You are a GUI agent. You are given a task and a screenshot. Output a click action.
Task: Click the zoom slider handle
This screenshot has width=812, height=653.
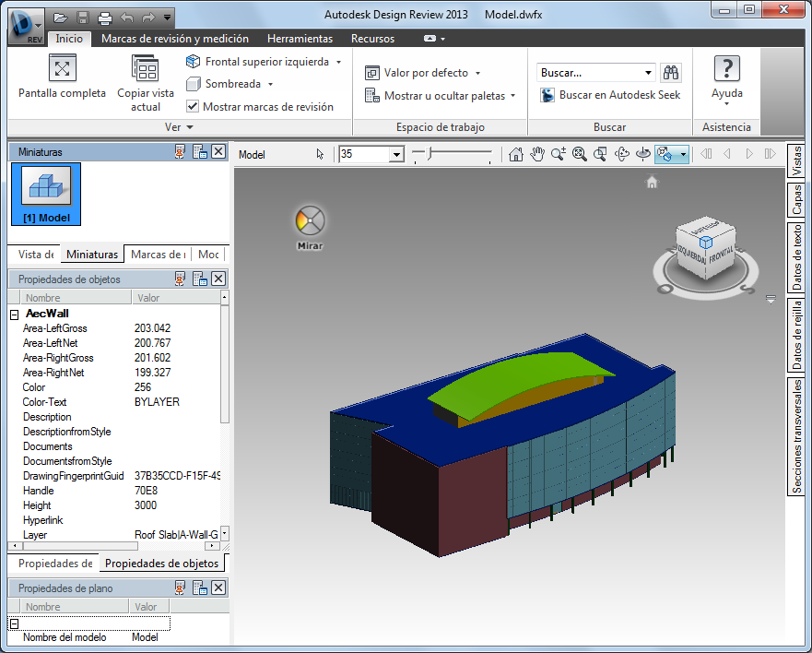[430, 153]
